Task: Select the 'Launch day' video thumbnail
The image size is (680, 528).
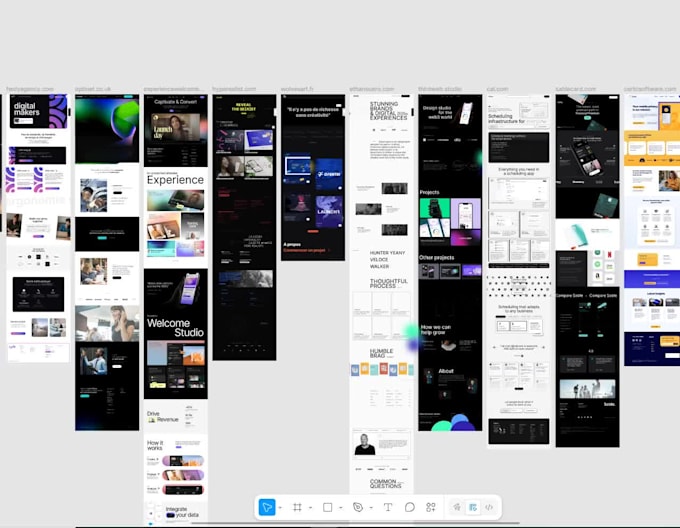Action: (x=176, y=128)
